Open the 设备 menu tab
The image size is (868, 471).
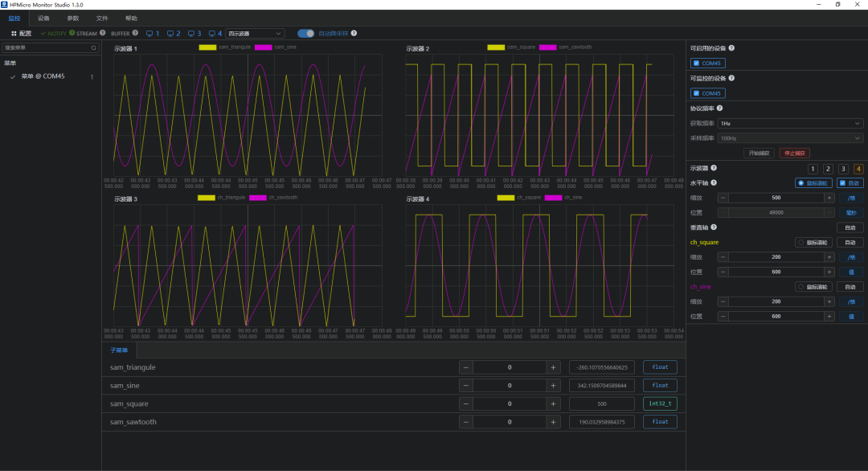point(43,18)
